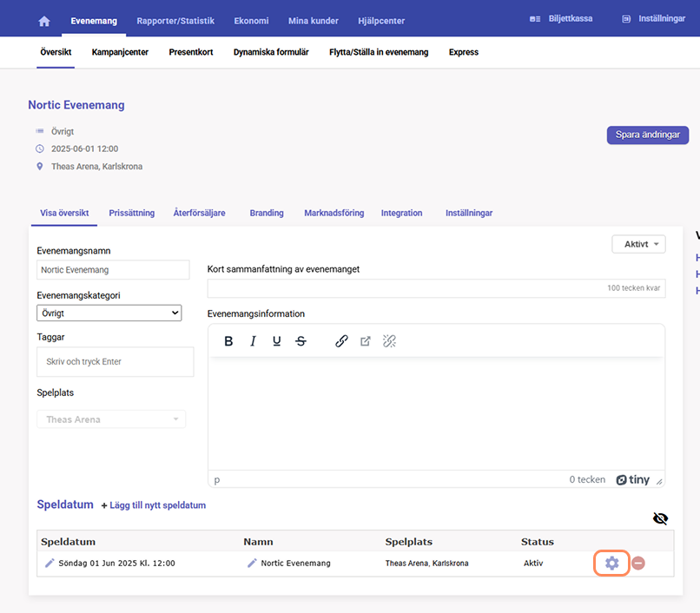Open the Rapporter/Statistik menu
This screenshot has width=700, height=613.
coord(175,21)
